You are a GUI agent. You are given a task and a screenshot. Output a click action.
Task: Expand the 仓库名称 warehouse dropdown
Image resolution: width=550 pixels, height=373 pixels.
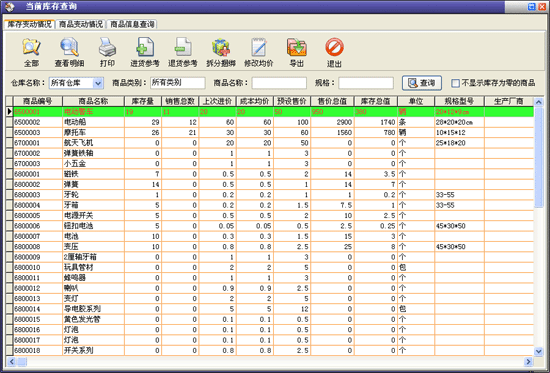pos(98,83)
